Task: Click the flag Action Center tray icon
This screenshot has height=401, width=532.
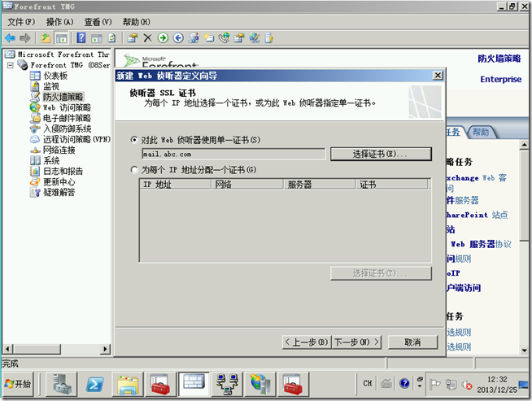Action: tap(434, 385)
